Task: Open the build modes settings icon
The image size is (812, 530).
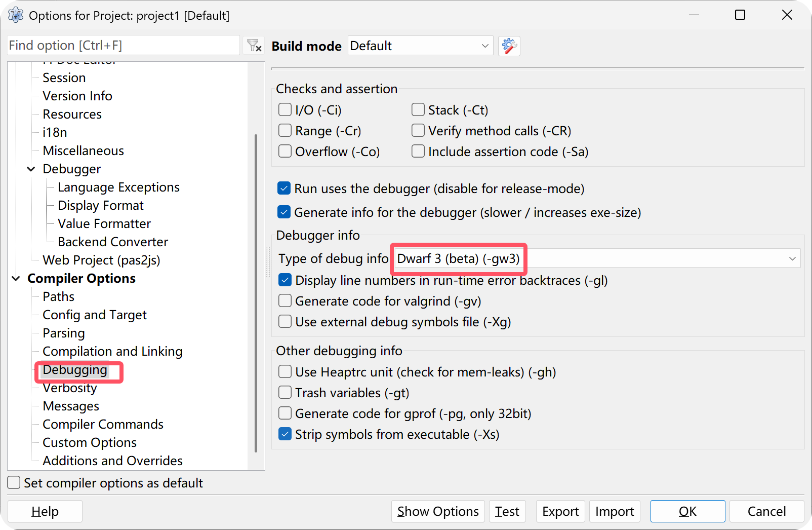Action: click(509, 46)
